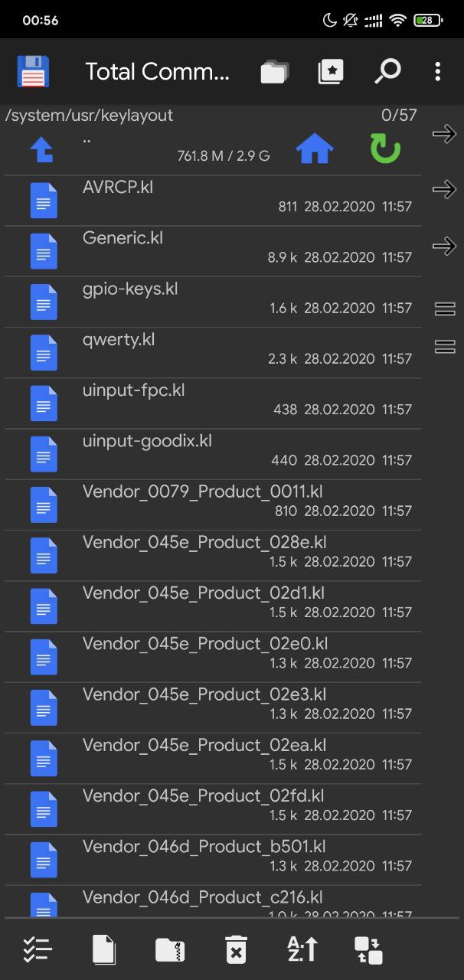The width and height of the screenshot is (464, 980).
Task: Tap the copy/move file icon in bottom bar
Action: click(103, 949)
